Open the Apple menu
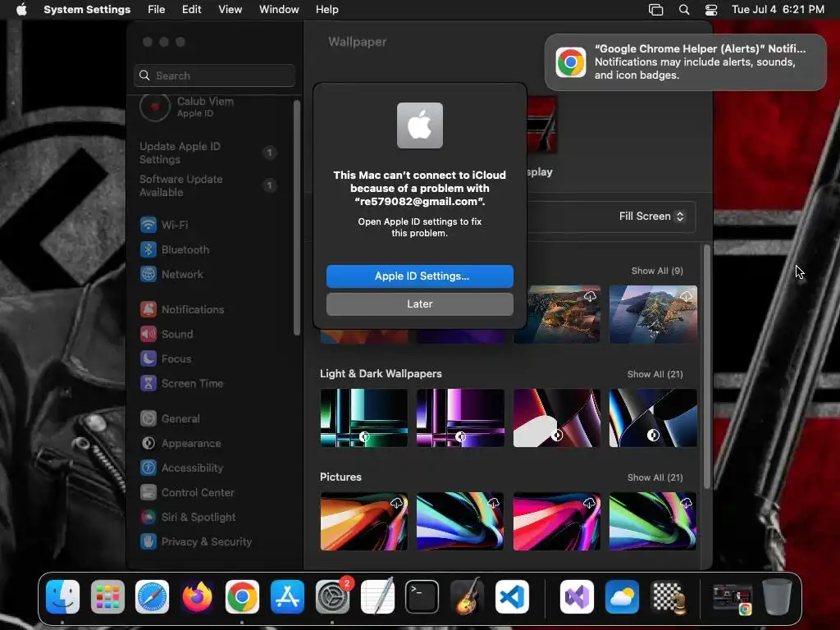Viewport: 840px width, 630px height. (21, 9)
